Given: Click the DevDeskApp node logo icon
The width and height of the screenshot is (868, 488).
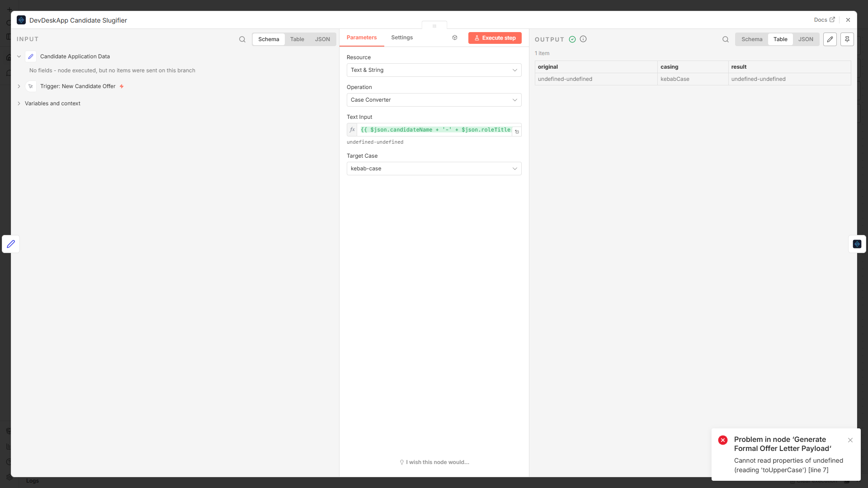Looking at the screenshot, I should [x=21, y=20].
